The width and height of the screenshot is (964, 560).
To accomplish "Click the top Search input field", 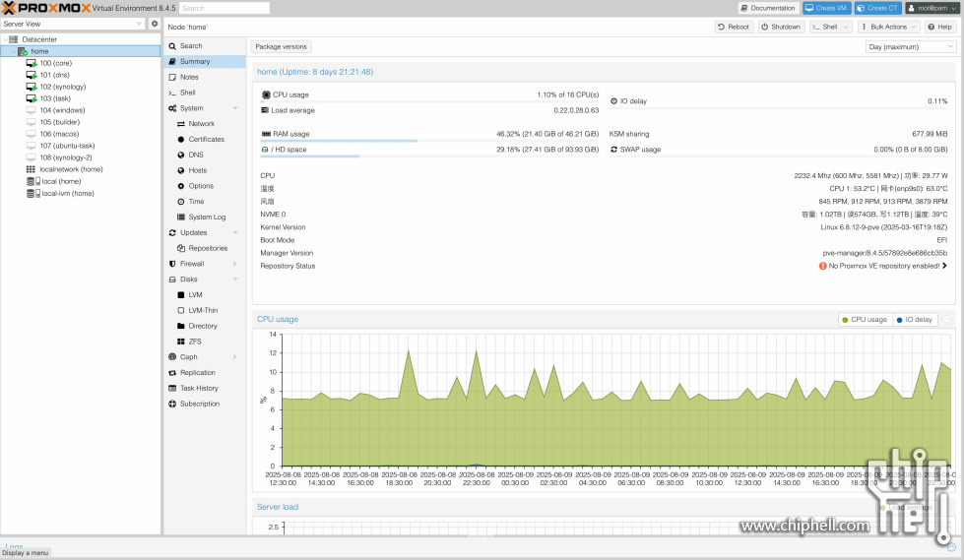I will click(x=224, y=8).
